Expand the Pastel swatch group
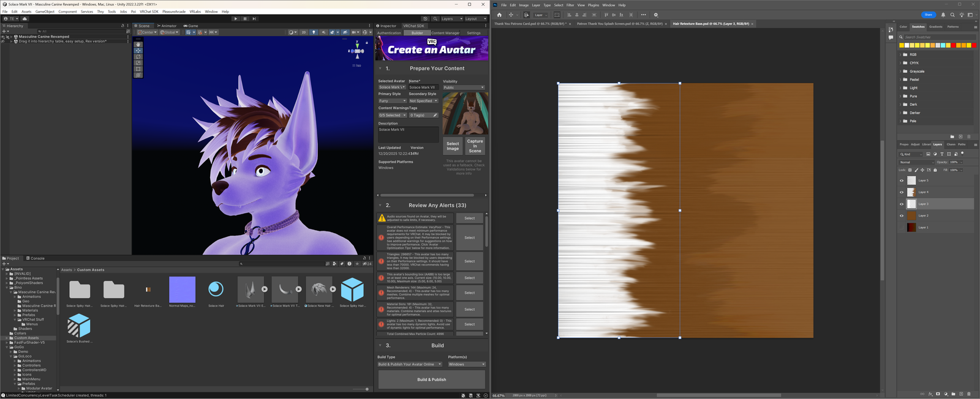Screen dimensions: 980x399 (x=901, y=80)
